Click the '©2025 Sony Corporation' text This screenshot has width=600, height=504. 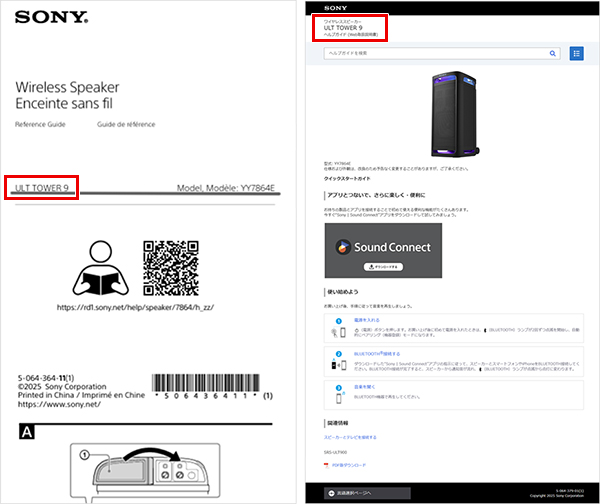(x=62, y=387)
